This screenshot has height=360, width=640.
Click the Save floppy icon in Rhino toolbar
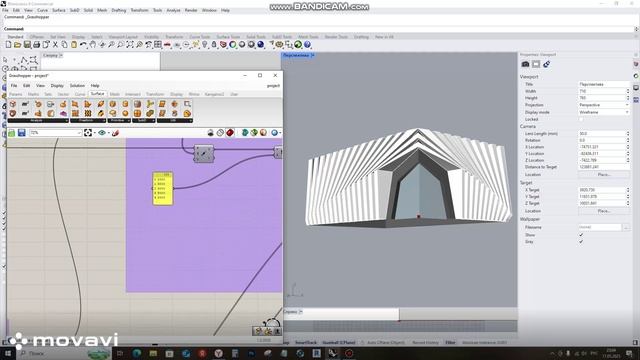(27, 44)
